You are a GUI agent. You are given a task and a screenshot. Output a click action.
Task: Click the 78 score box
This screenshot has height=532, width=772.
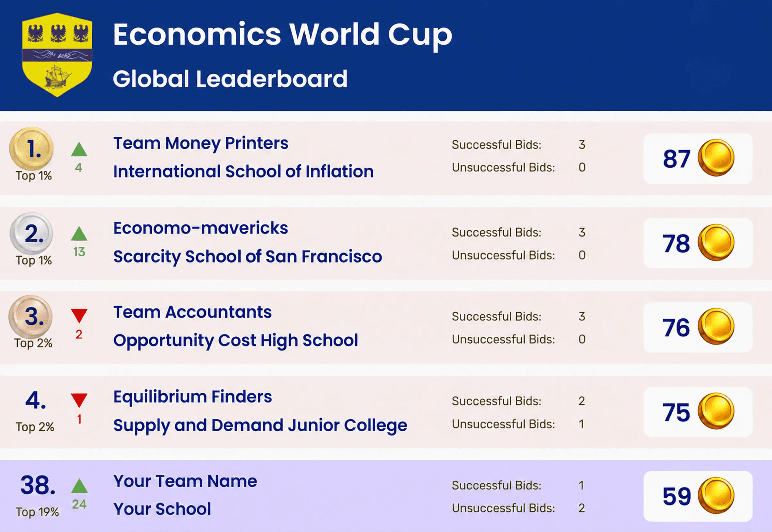click(x=698, y=243)
